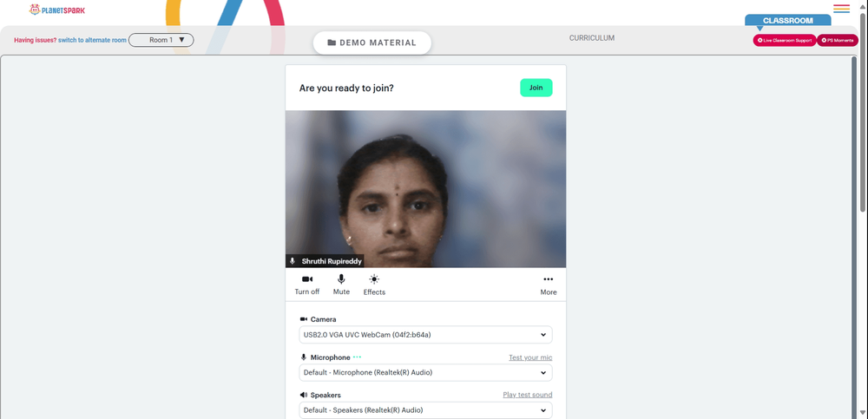Image resolution: width=868 pixels, height=419 pixels.
Task: Open the Demo Material folder
Action: pos(372,43)
